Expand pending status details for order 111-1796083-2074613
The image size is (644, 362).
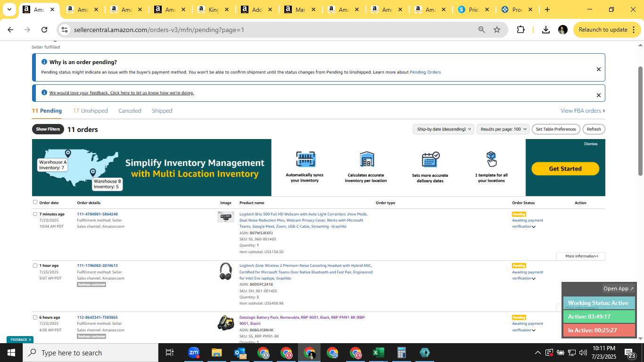pyautogui.click(x=534, y=279)
